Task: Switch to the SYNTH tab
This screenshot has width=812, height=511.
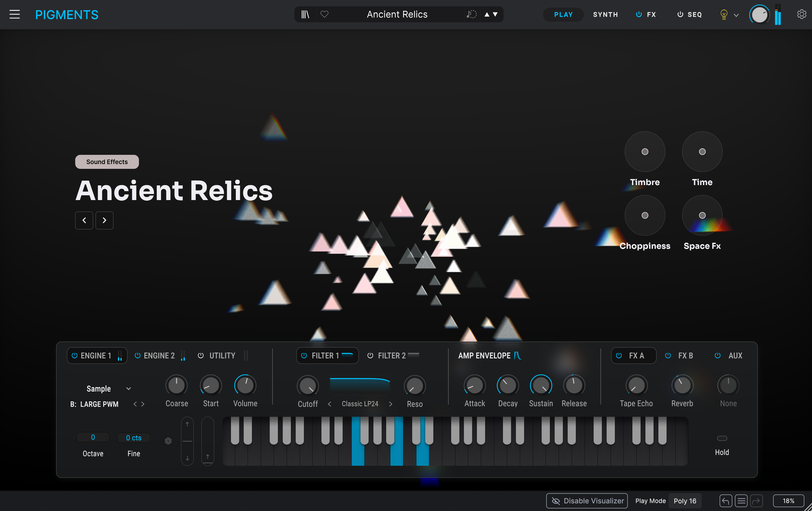Action: [605, 14]
